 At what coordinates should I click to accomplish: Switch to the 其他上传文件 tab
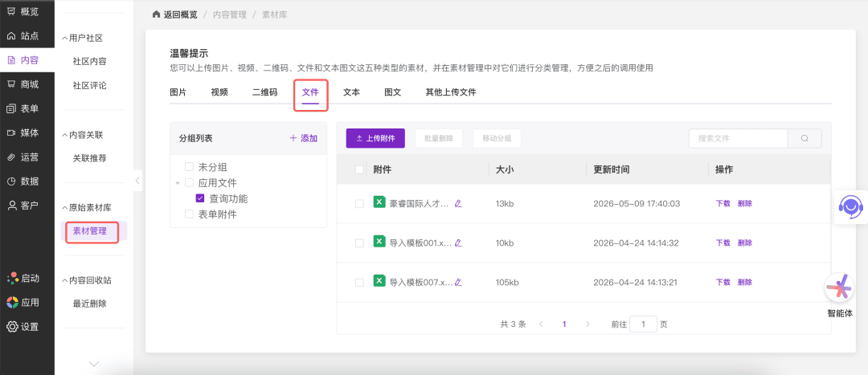(x=451, y=92)
